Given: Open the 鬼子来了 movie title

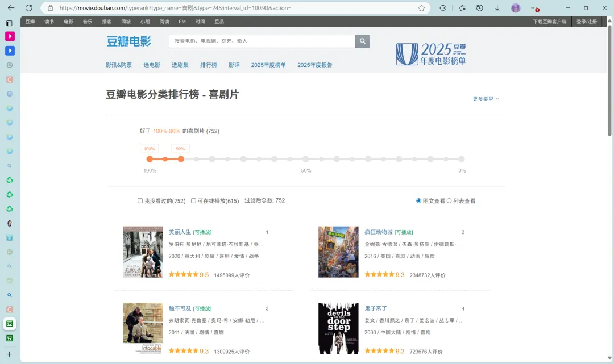Looking at the screenshot, I should 376,308.
